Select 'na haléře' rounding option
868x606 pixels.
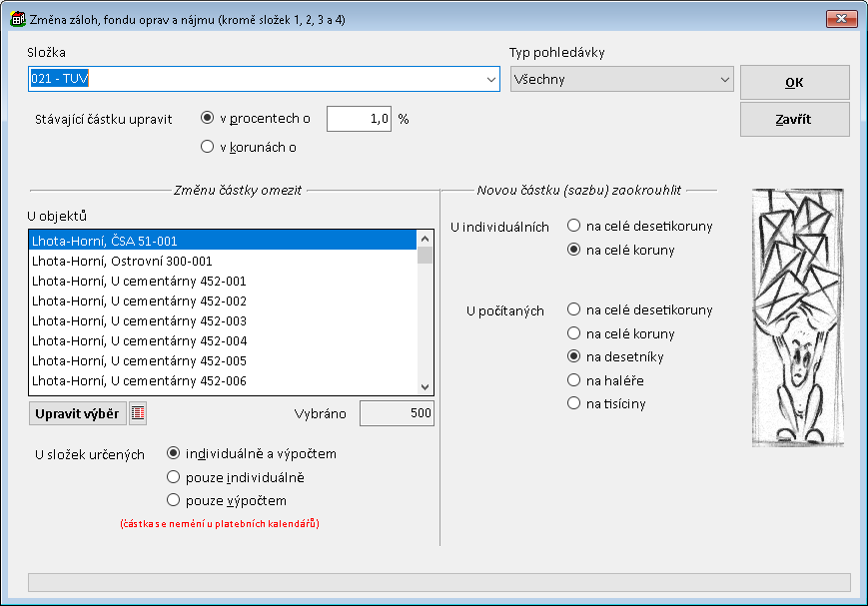[x=574, y=380]
